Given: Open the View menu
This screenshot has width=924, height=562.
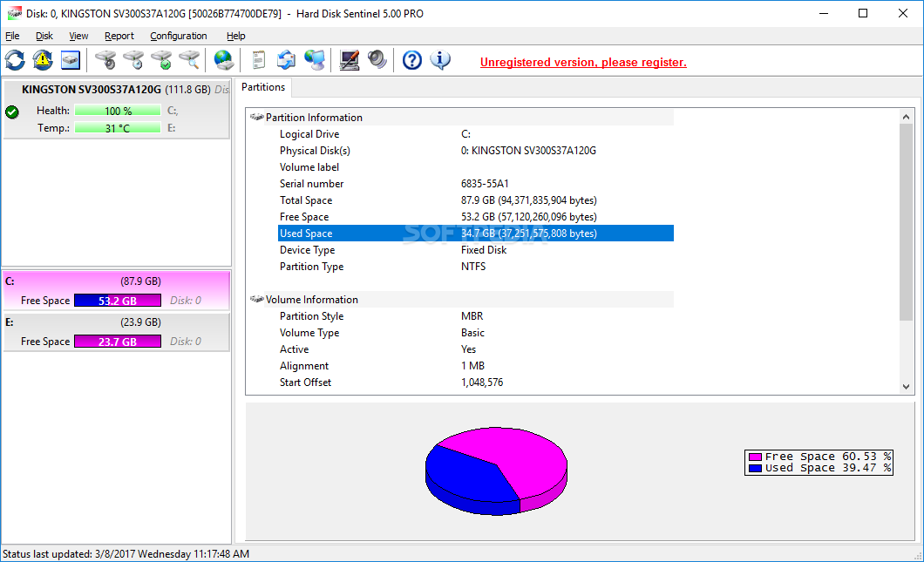Looking at the screenshot, I should point(78,36).
